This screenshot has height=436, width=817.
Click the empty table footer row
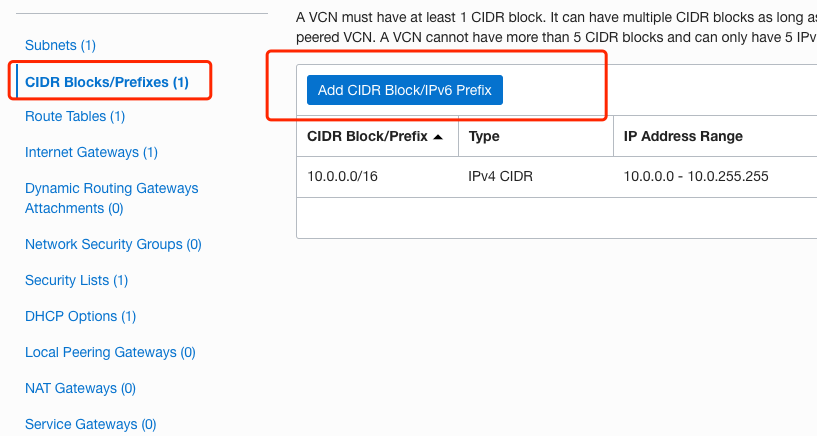click(x=556, y=217)
